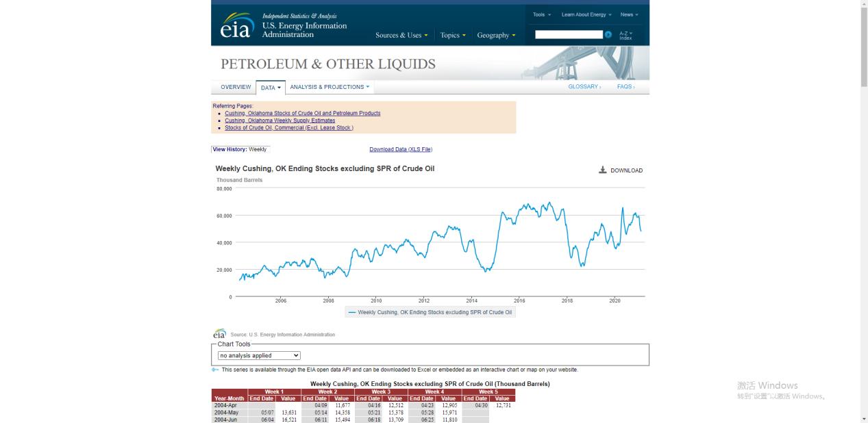
Task: Open the 'no analysis applied' combo box
Action: click(259, 355)
